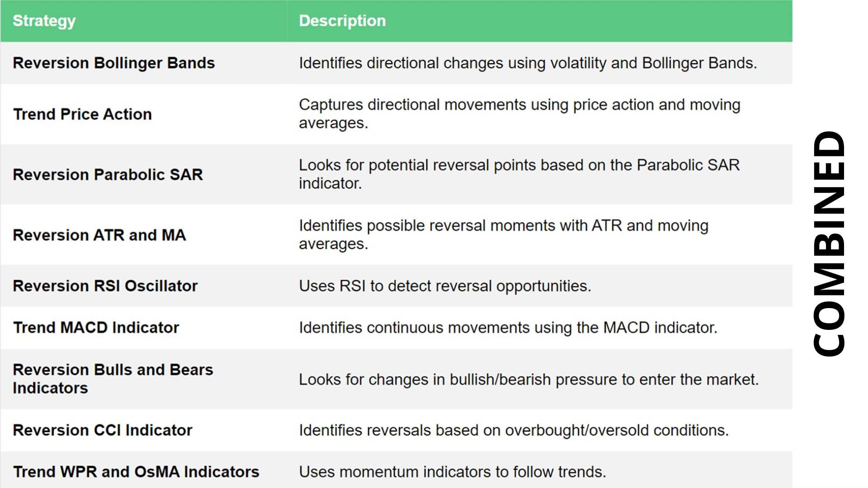Select the Reversion RSI Oscillator strategy name
The width and height of the screenshot is (868, 488).
(x=105, y=286)
